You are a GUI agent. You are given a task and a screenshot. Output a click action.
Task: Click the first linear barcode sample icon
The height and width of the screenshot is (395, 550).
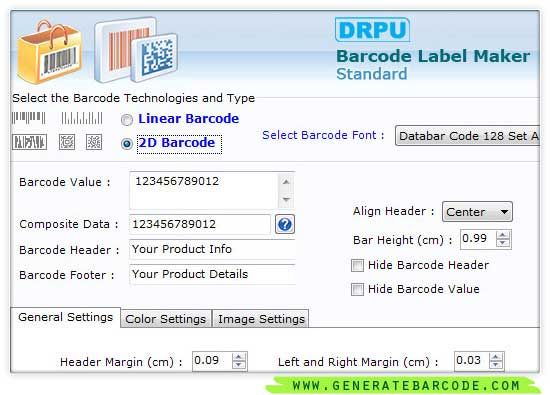(28, 118)
